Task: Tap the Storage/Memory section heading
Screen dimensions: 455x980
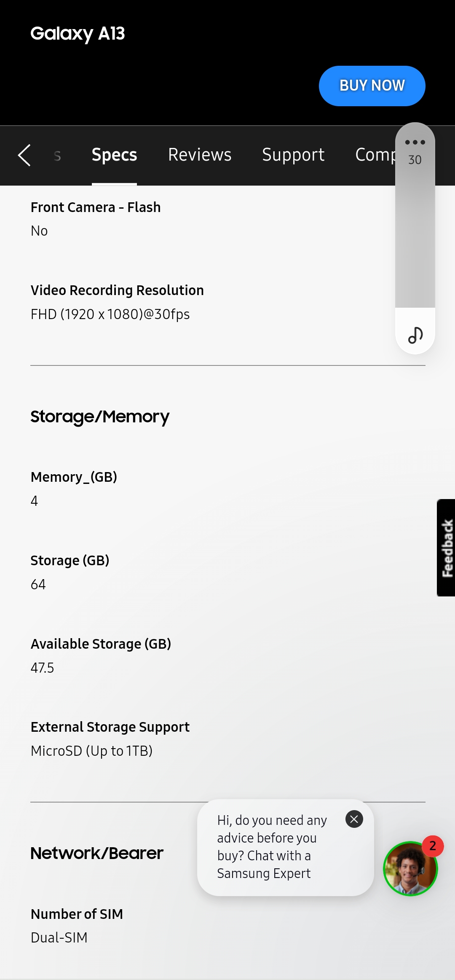Action: click(x=99, y=416)
